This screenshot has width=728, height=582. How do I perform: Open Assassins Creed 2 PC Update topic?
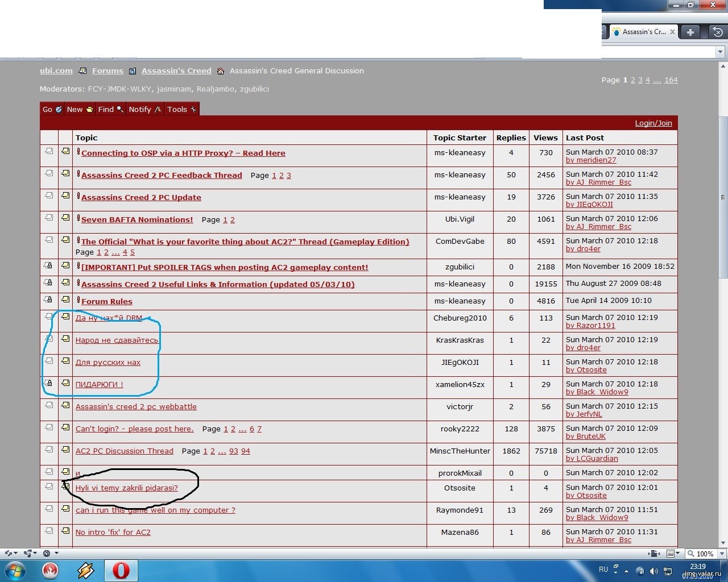pos(141,197)
